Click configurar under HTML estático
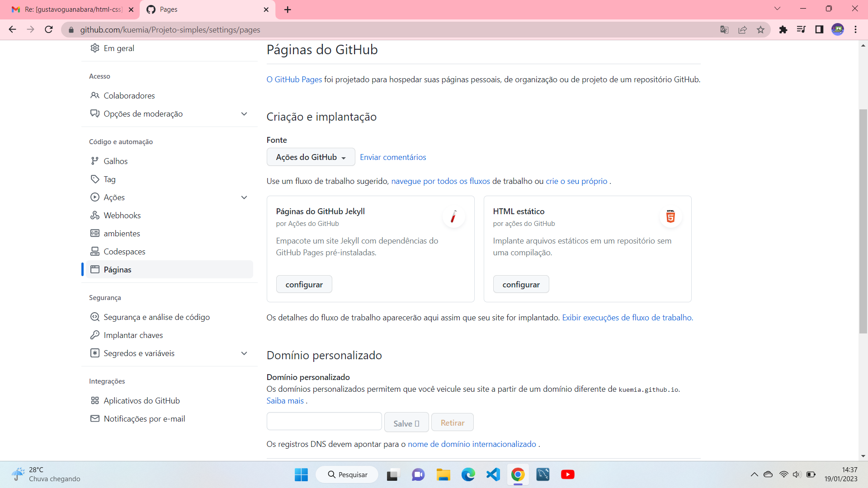The width and height of the screenshot is (868, 488). coord(521,284)
